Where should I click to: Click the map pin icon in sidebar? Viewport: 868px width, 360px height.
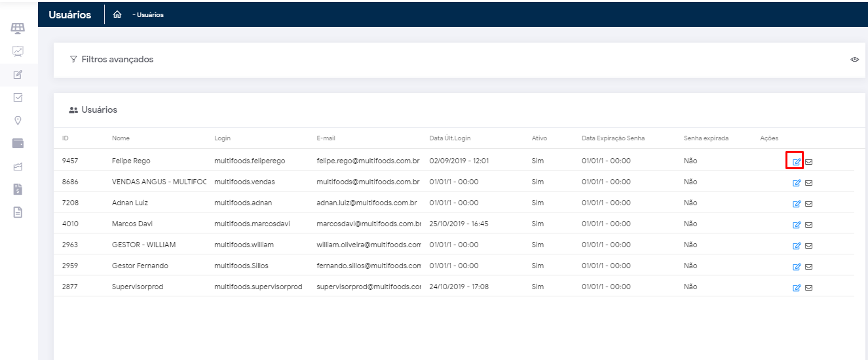[x=18, y=120]
